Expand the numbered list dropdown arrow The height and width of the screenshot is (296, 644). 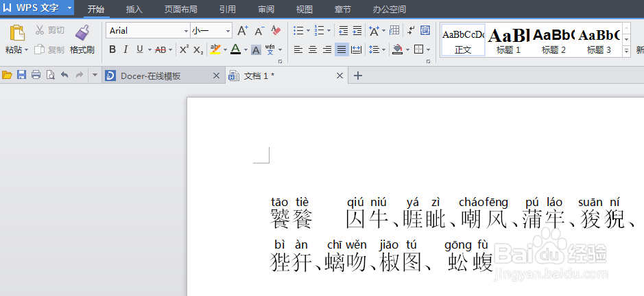click(329, 30)
